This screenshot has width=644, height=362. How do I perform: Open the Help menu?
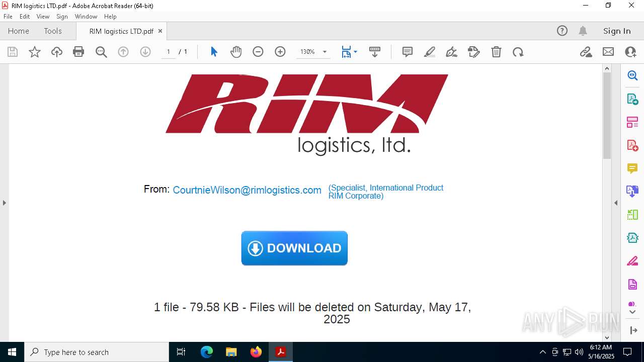[x=110, y=16]
